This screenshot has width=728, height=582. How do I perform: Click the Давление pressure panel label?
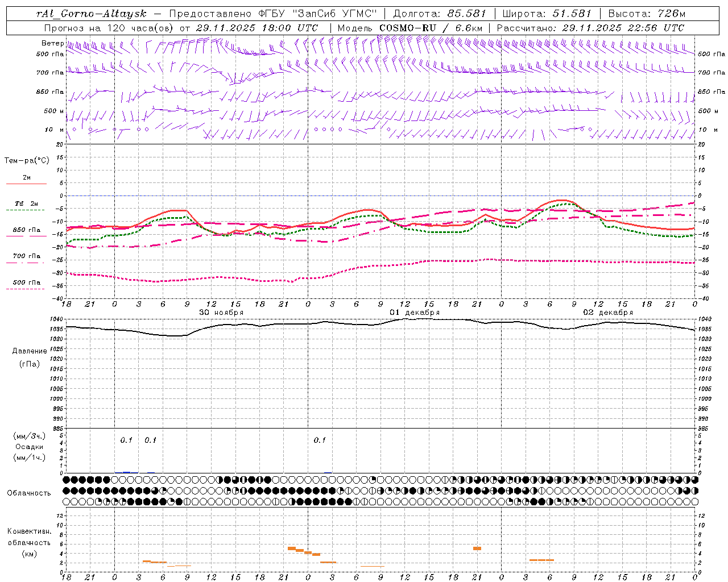point(30,351)
